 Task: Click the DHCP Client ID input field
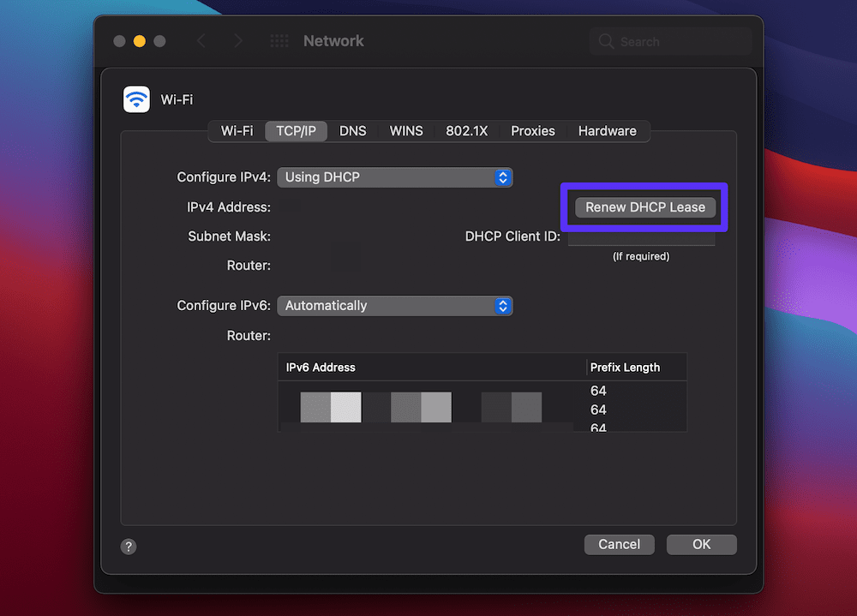coord(640,236)
